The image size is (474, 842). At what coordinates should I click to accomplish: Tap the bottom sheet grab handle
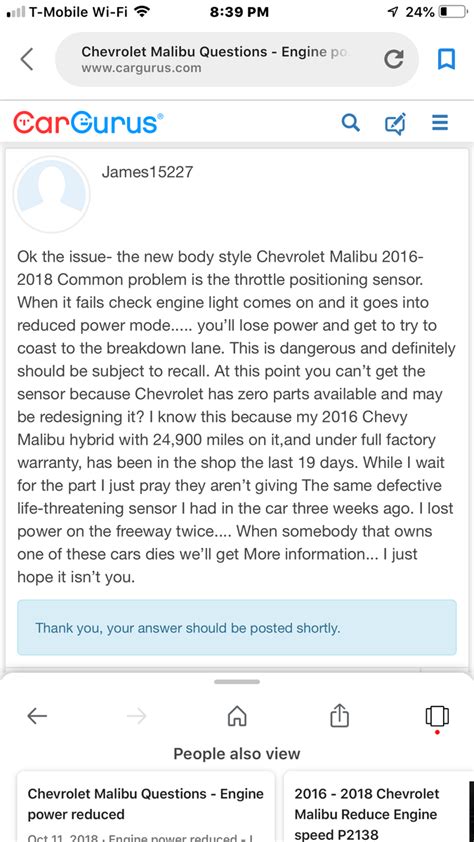237,682
